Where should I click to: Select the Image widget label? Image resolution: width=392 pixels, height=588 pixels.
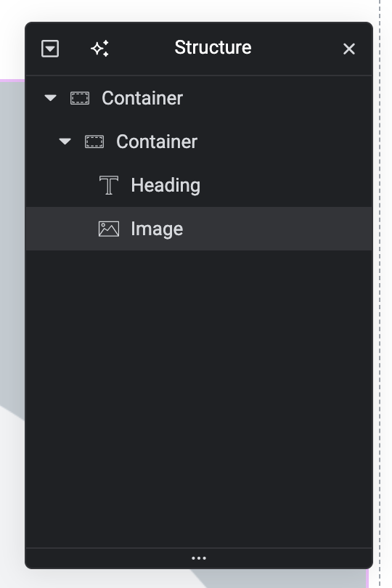157,229
